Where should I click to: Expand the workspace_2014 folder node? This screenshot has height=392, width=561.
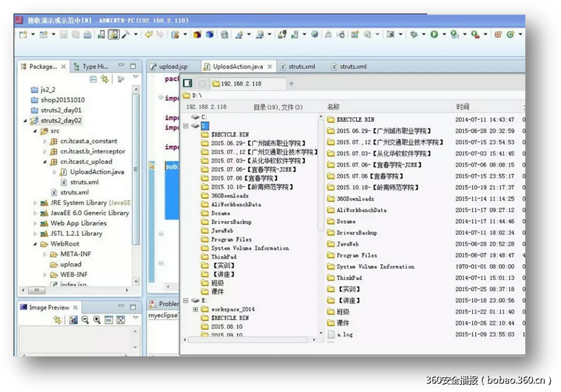click(x=195, y=309)
